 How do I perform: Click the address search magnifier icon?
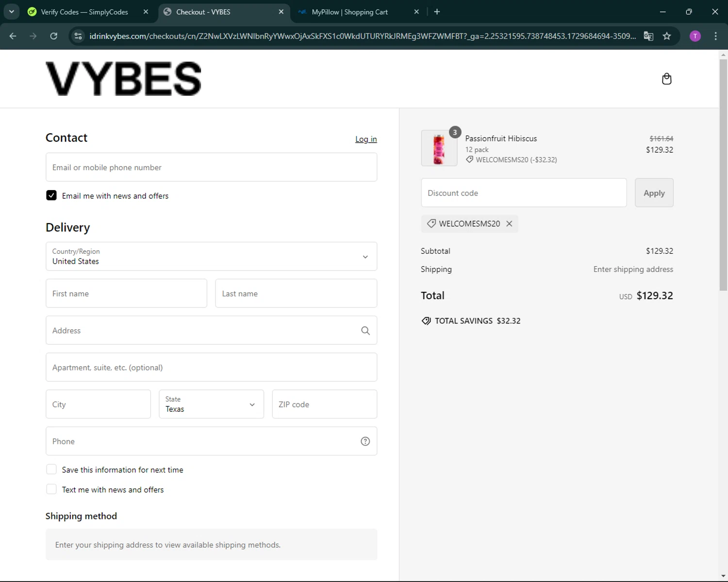pos(365,330)
